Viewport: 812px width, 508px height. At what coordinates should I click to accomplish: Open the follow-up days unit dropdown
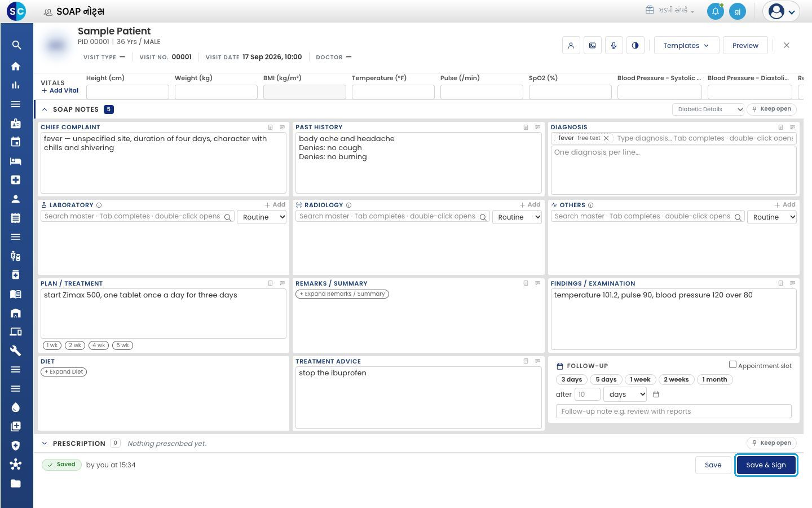[625, 395]
